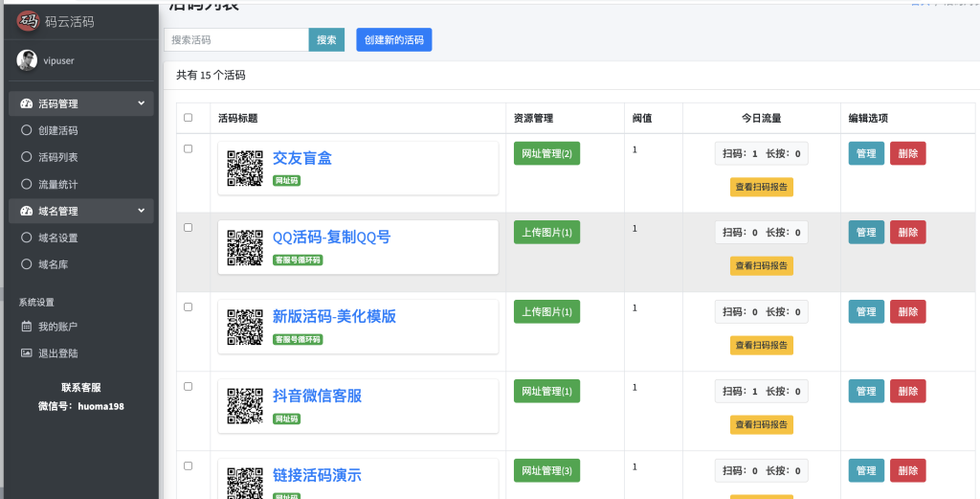
Task: View 查看扫码报告 for 新版活码-美化模版
Action: [x=761, y=345]
